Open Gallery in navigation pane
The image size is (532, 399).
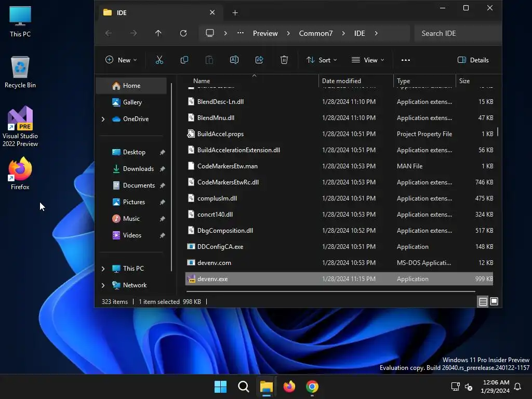pos(131,102)
